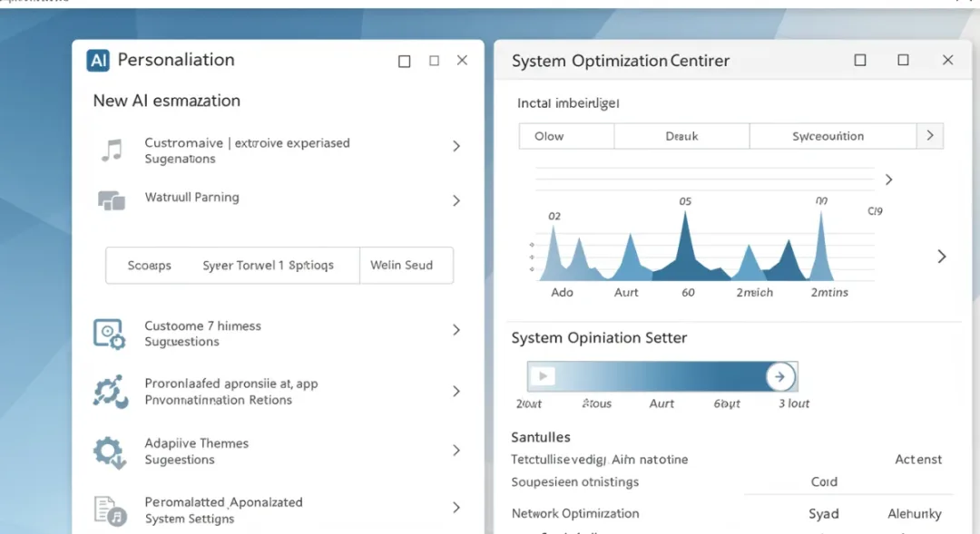
Task: Click the AI logo in Personaliation window
Action: click(x=98, y=61)
